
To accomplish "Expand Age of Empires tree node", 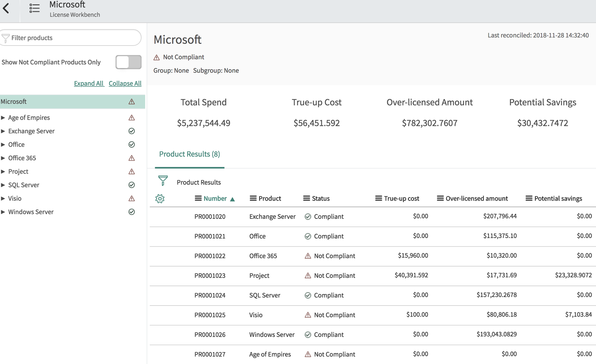I will click(3, 118).
